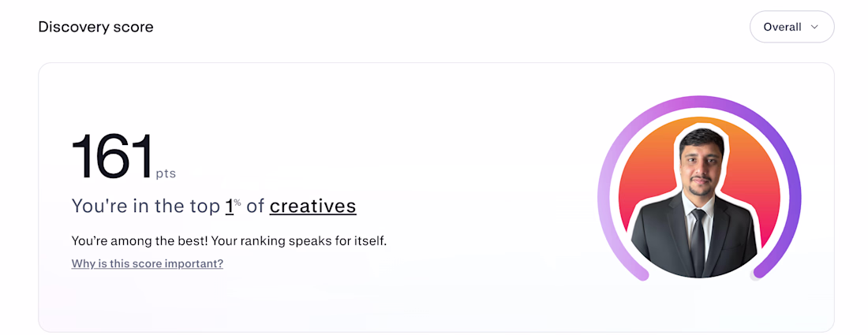Open "Why is this score important?" link
Viewport: 868px width, 335px height.
(148, 263)
